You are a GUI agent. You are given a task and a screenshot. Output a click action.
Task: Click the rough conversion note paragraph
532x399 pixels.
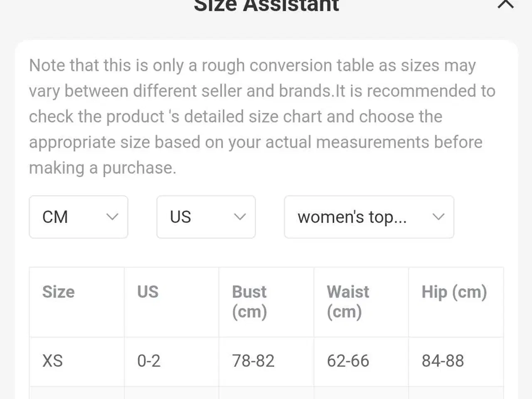(x=262, y=116)
